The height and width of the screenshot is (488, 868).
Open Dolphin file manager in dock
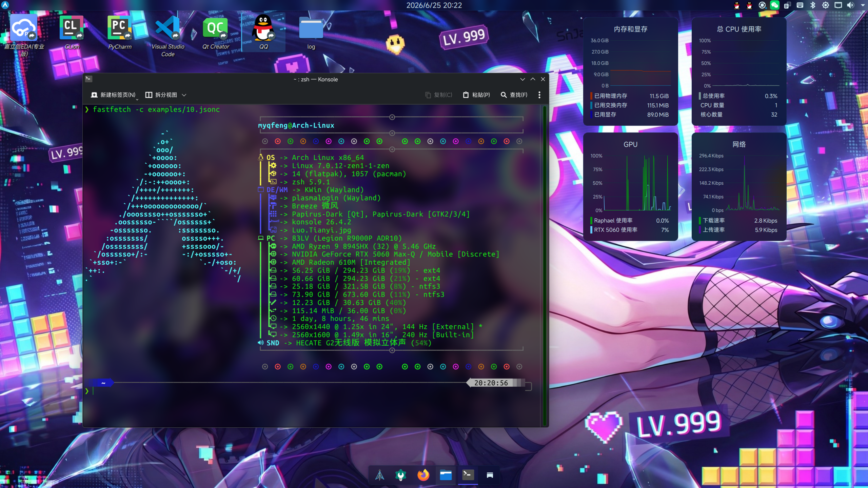point(446,475)
